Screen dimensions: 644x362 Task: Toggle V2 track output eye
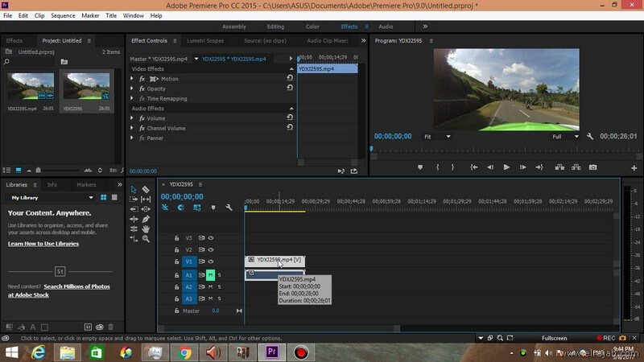211,249
